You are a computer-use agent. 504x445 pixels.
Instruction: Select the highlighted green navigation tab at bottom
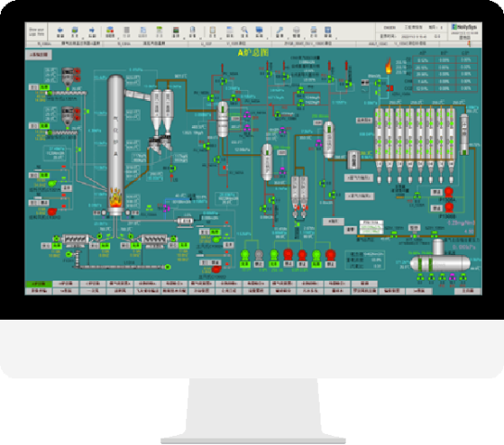pos(39,284)
